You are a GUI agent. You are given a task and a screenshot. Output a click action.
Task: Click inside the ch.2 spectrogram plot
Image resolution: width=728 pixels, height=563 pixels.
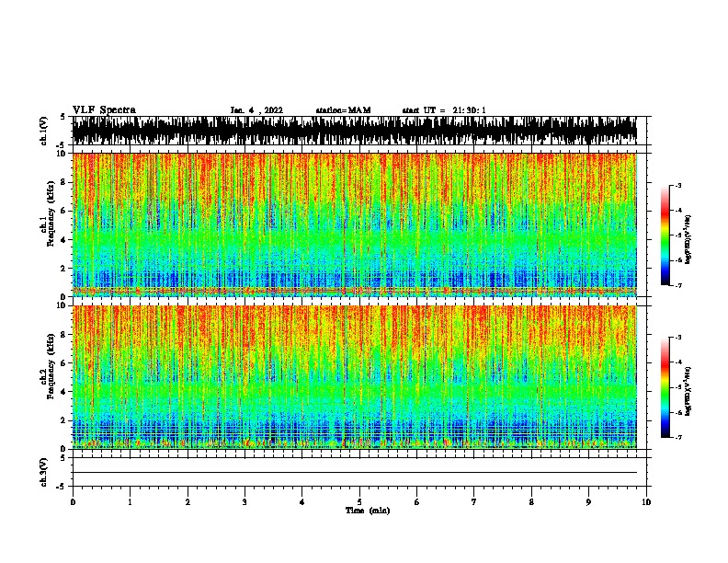(354, 377)
